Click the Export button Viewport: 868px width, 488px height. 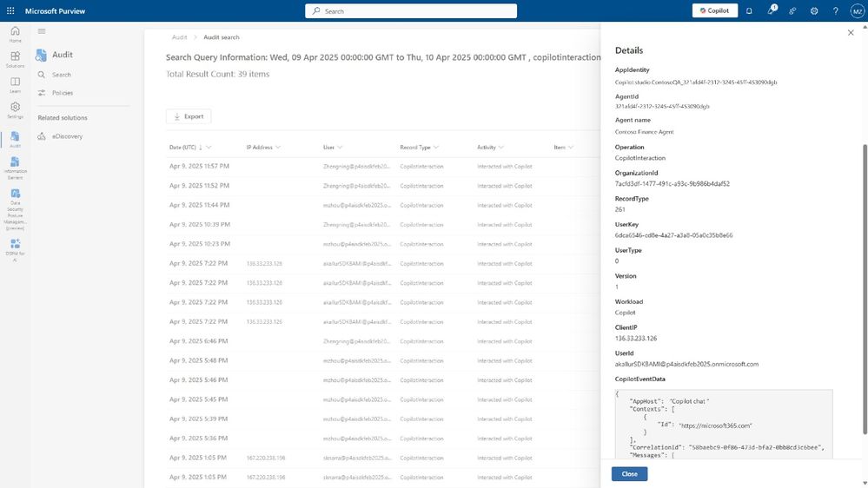[189, 116]
